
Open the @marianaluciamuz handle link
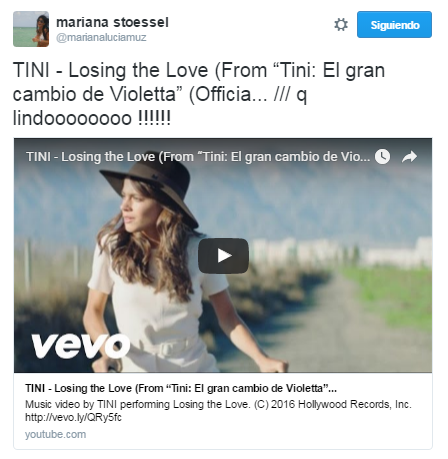click(x=101, y=37)
